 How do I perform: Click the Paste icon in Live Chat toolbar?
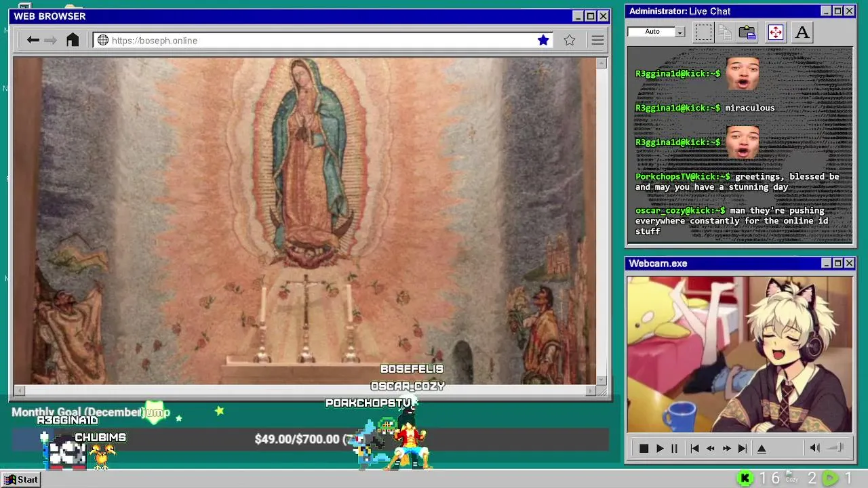pyautogui.click(x=747, y=32)
